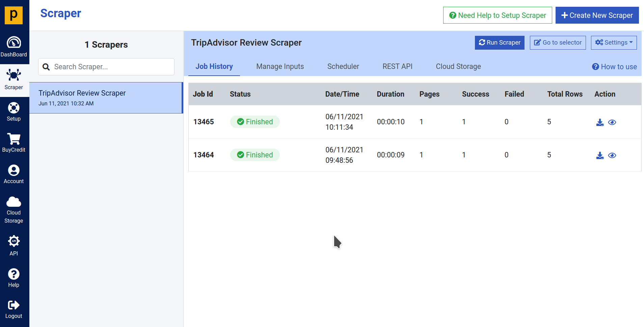
Task: Open the API gear icon
Action: [x=14, y=241]
